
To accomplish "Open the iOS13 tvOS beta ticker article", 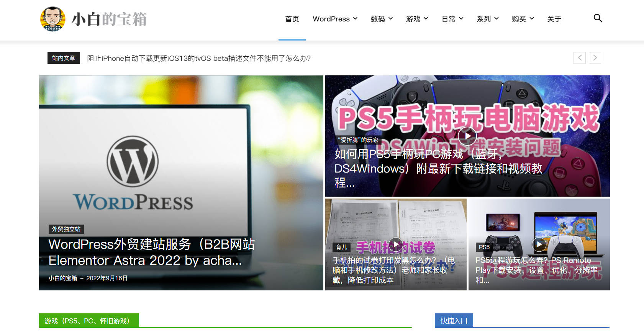I will point(199,58).
